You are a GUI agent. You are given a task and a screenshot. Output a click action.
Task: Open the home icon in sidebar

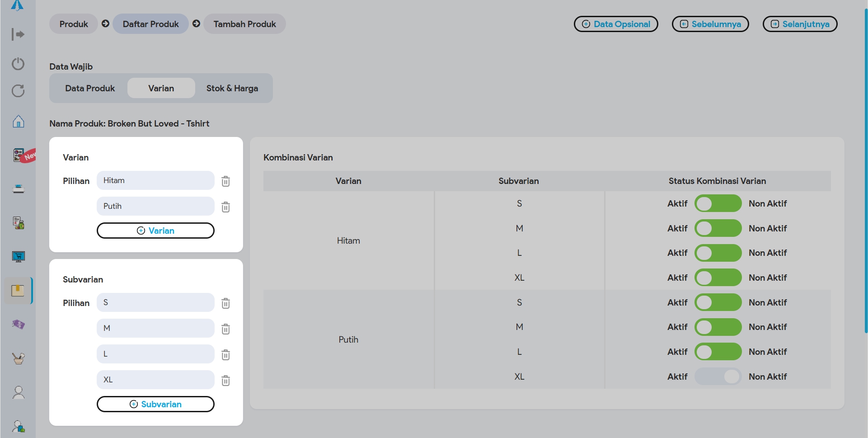[18, 122]
